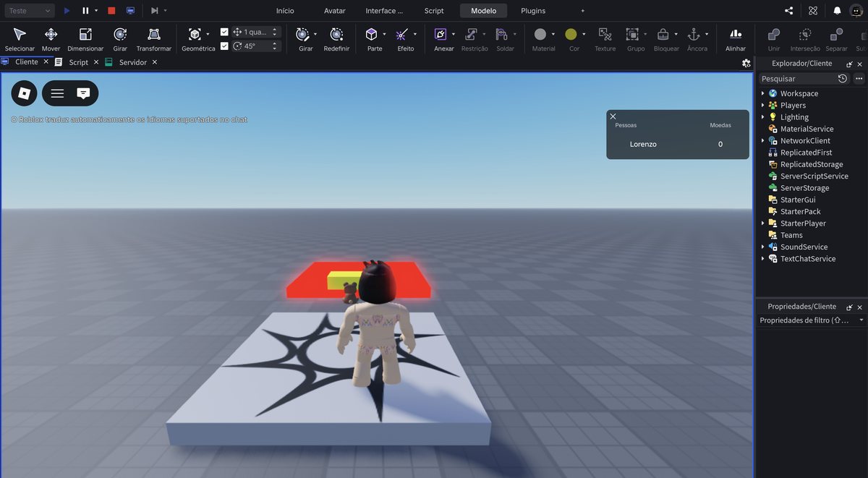Open the Interface ribbon tab

384,11
